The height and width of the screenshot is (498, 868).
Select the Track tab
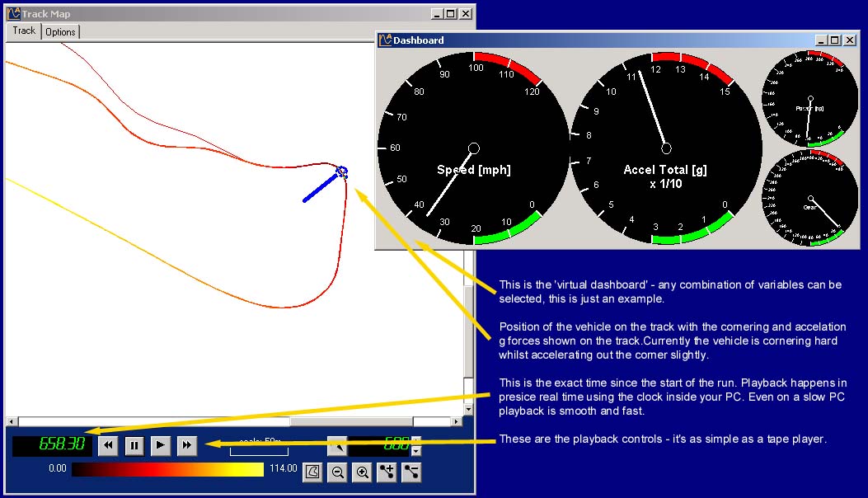click(24, 31)
